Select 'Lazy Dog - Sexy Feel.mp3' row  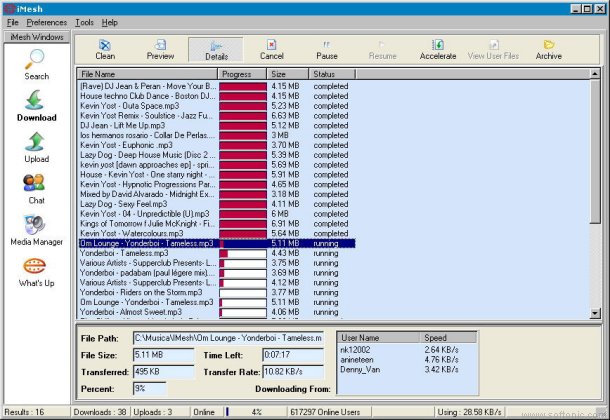(216, 204)
